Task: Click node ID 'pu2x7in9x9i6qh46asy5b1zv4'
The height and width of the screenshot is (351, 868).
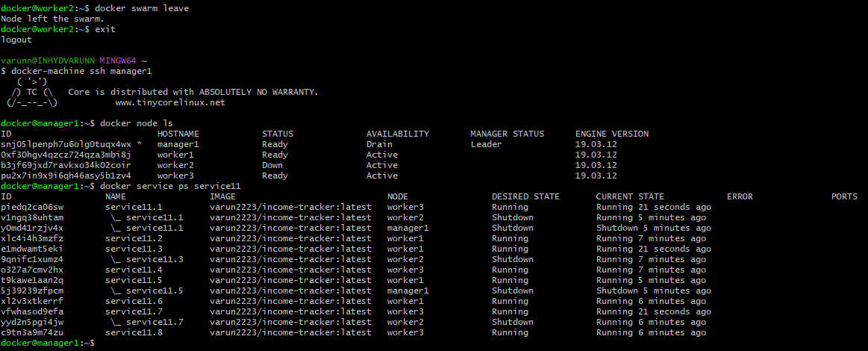Action: [x=66, y=176]
